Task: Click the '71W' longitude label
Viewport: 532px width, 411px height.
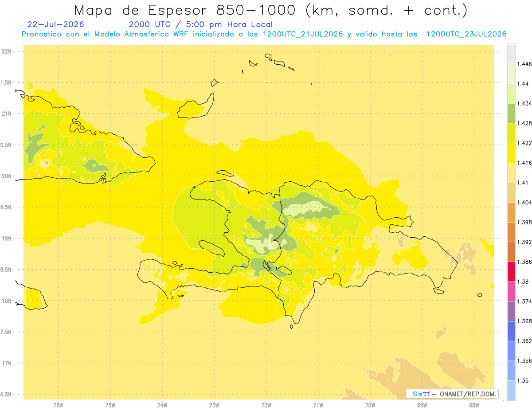Action: [x=318, y=405]
